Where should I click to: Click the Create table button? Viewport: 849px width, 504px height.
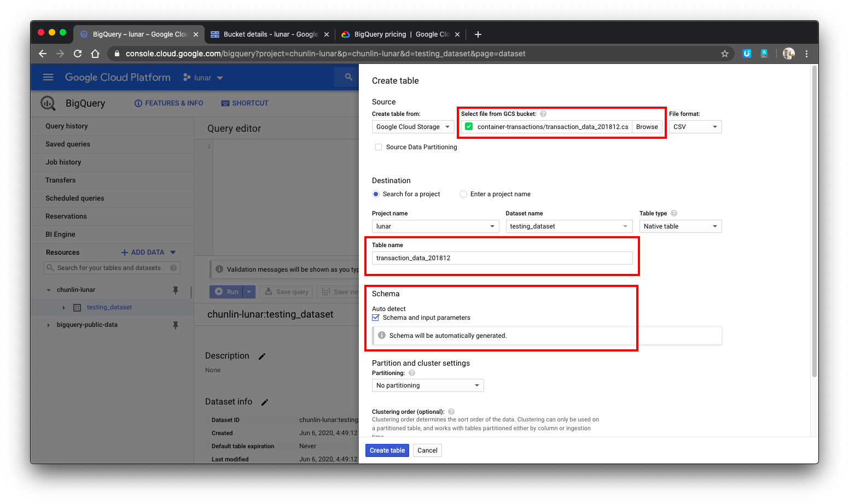[x=387, y=450]
